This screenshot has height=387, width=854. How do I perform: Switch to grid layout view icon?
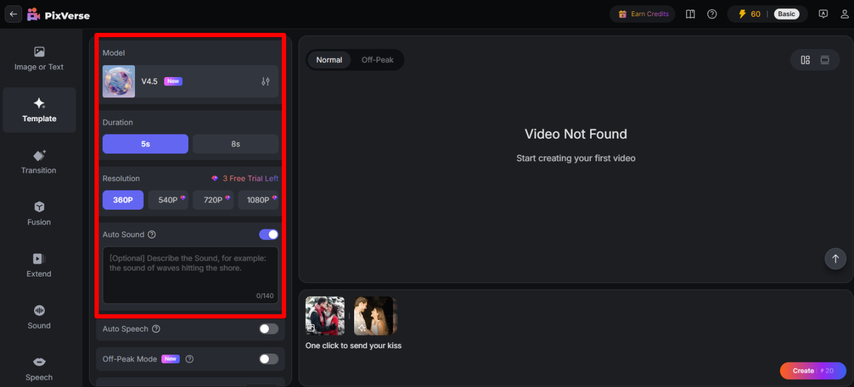[805, 60]
